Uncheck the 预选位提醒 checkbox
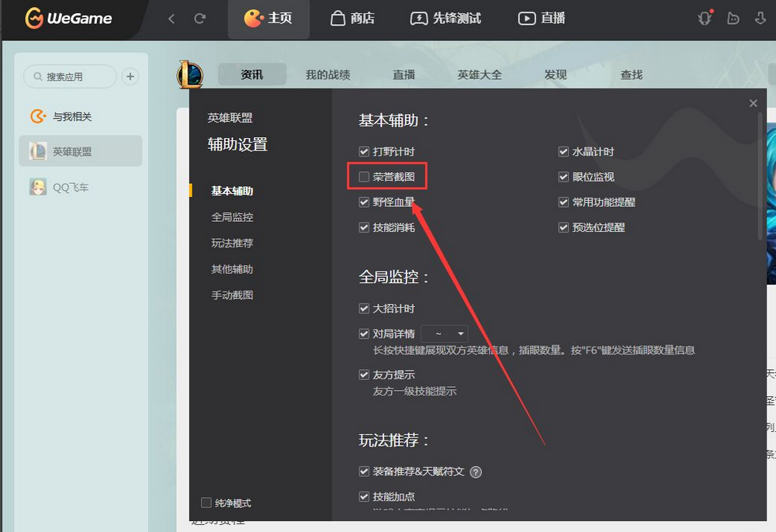Image resolution: width=776 pixels, height=532 pixels. click(563, 227)
